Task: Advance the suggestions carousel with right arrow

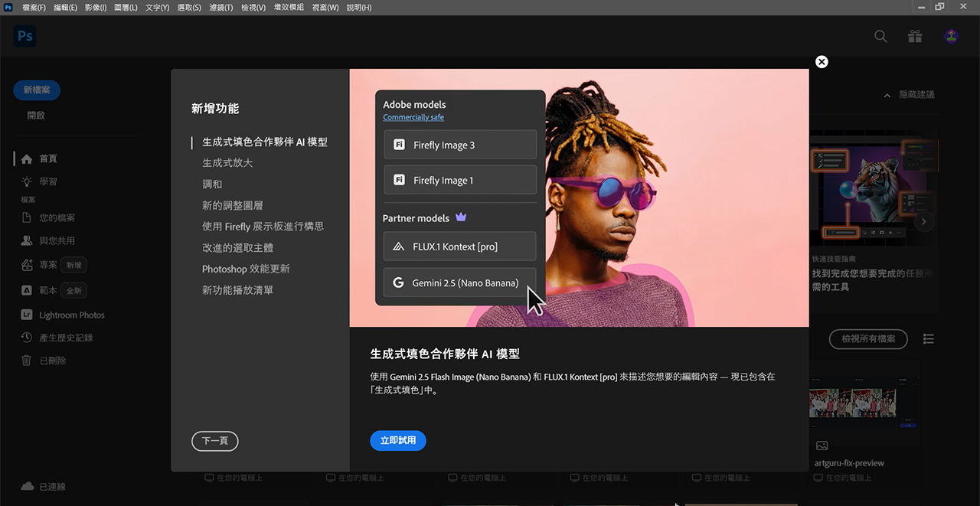Action: click(924, 222)
